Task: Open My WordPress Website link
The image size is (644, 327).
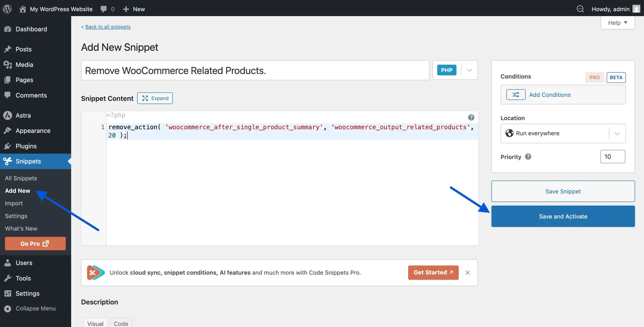Action: (61, 9)
